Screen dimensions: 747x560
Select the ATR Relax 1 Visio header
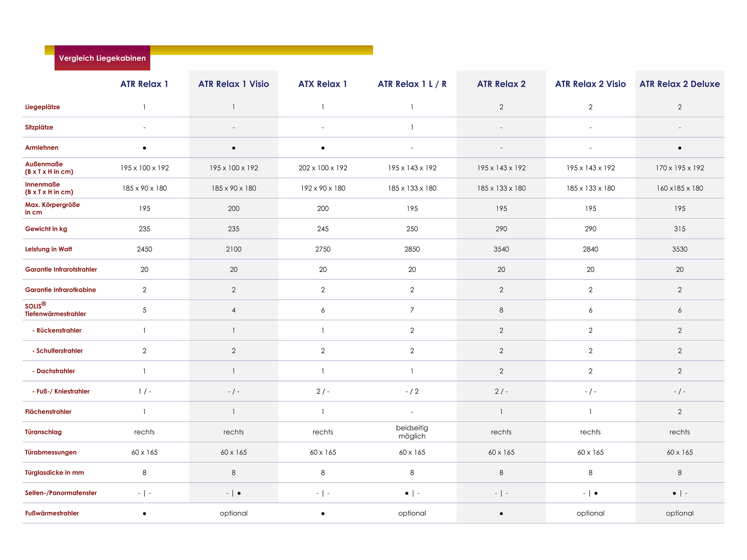(x=233, y=84)
